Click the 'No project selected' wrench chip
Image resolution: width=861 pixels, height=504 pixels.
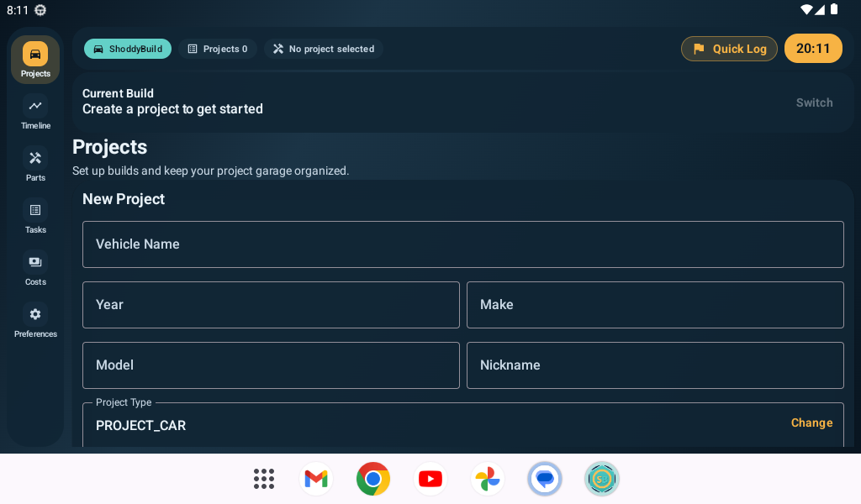(323, 48)
